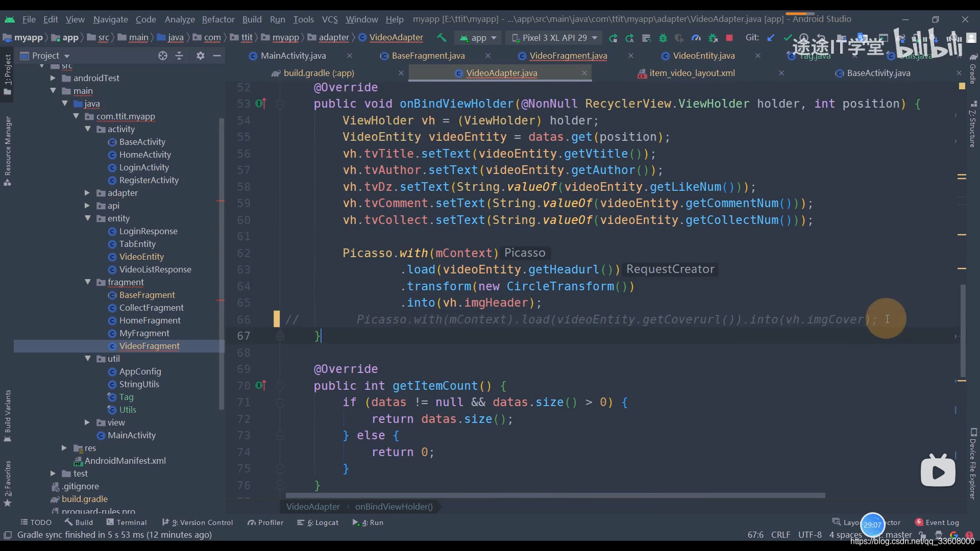Close the VideoFragment.java tab
The height and width of the screenshot is (551, 980).
click(x=631, y=56)
